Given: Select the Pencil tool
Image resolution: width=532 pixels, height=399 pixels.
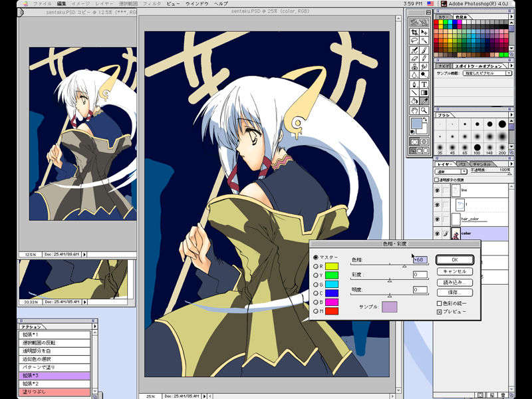Looking at the screenshot, I should click(424, 59).
